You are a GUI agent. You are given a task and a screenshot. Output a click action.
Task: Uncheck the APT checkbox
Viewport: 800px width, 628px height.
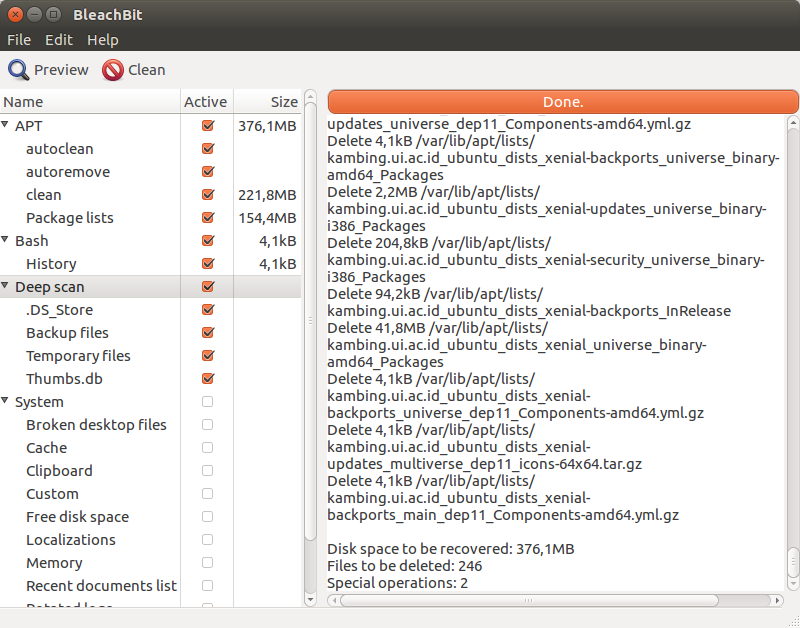click(x=208, y=125)
